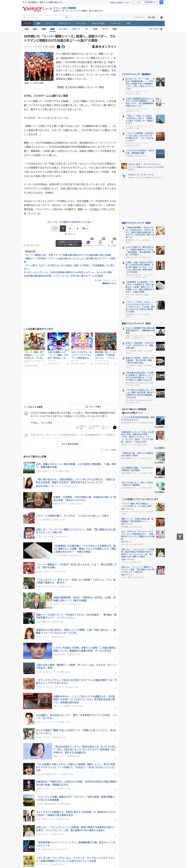Click the Yahoo! JAPAN News logo
The image size is (186, 868).
[x=37, y=9]
